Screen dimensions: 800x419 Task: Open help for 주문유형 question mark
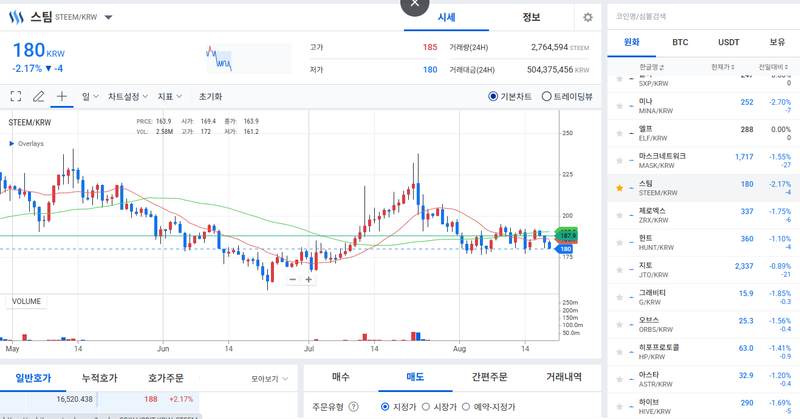pyautogui.click(x=353, y=407)
